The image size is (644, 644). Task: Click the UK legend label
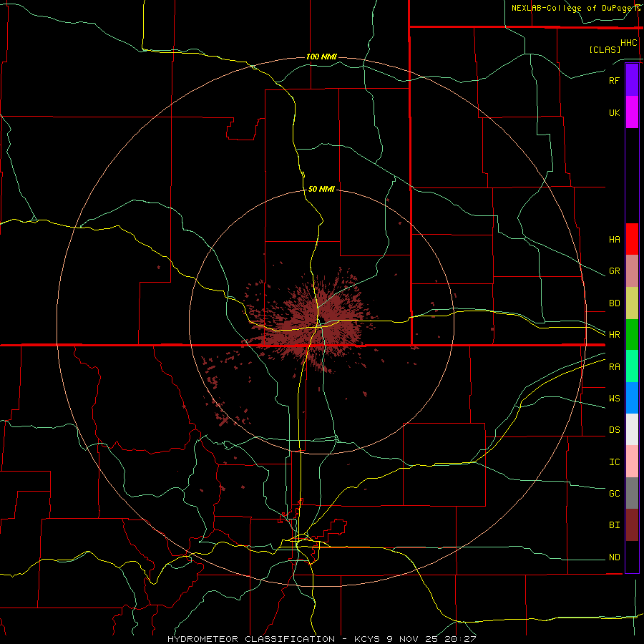coord(614,112)
